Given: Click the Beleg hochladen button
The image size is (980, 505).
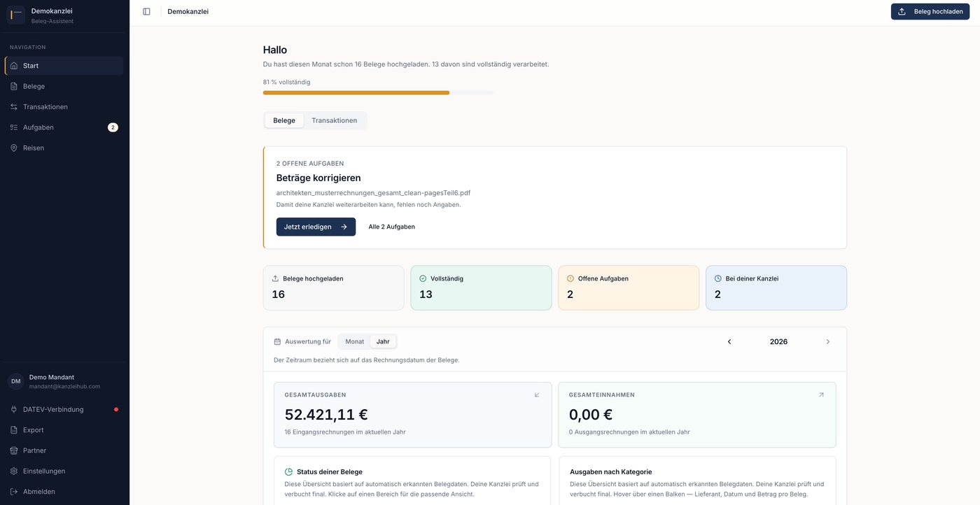Looking at the screenshot, I should [930, 11].
